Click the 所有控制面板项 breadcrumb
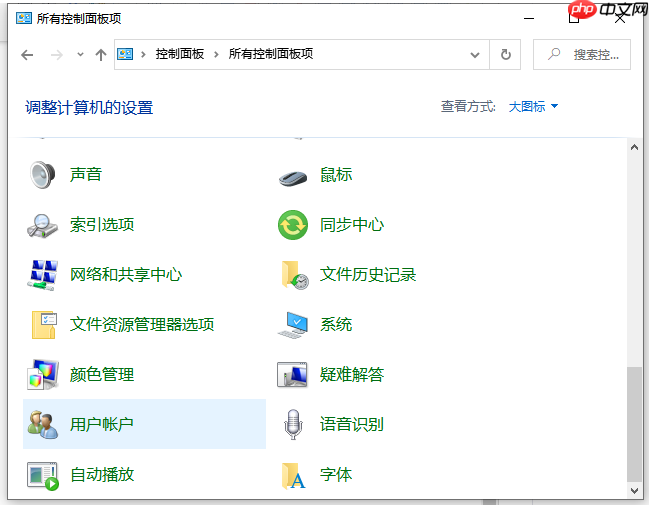Image resolution: width=649 pixels, height=505 pixels. tap(271, 54)
